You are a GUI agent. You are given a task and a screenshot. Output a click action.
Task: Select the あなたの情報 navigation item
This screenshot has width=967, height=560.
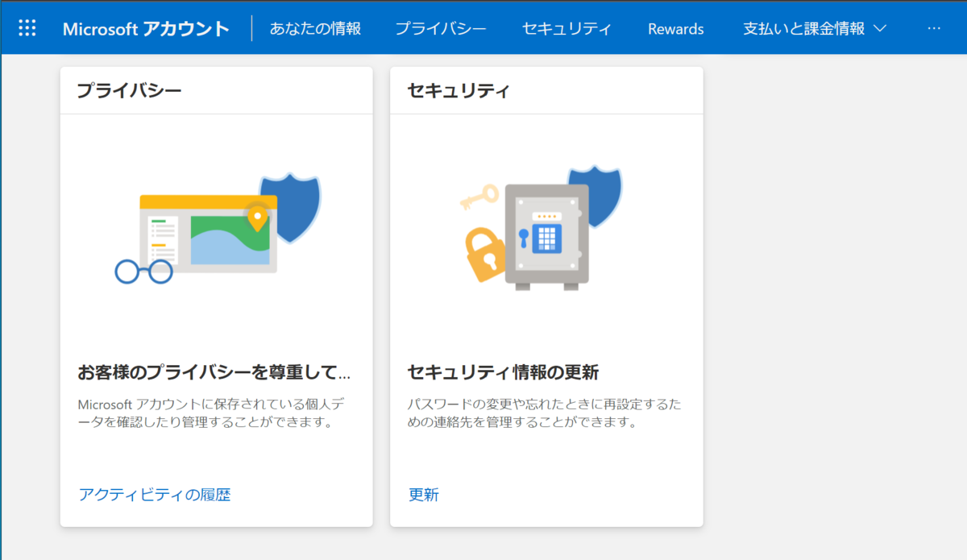(x=314, y=28)
